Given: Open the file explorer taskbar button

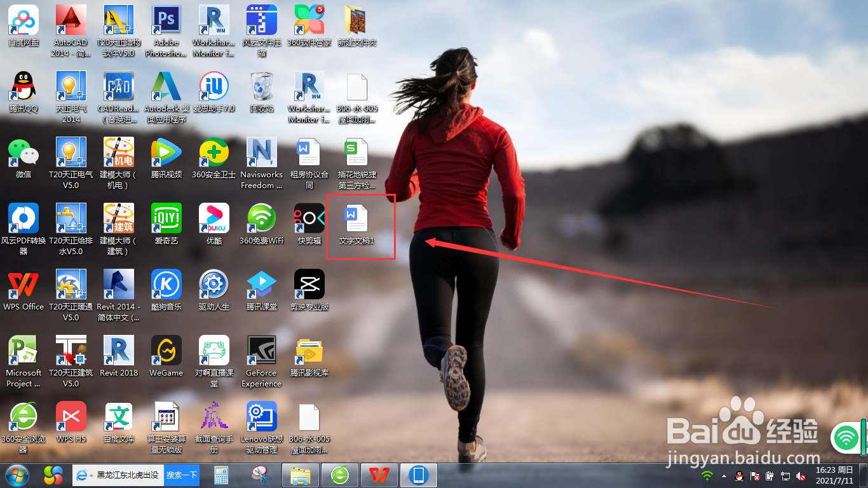Looking at the screenshot, I should click(301, 475).
